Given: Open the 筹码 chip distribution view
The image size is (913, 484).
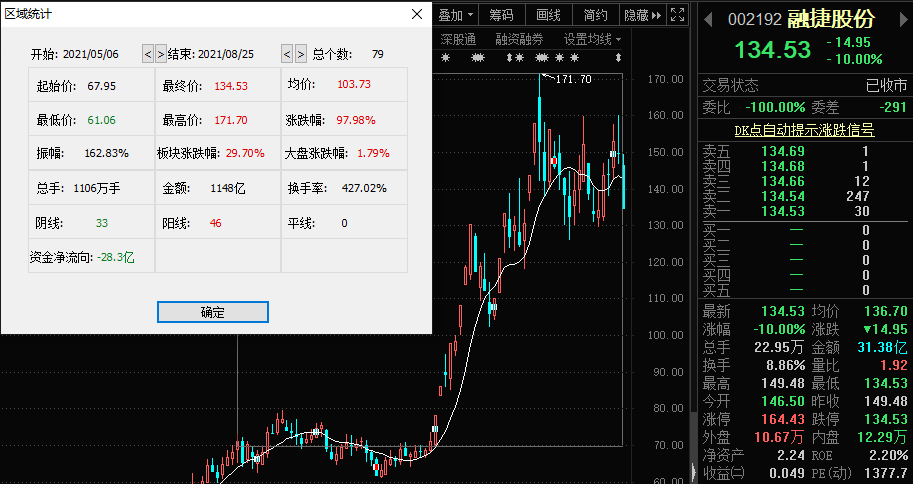Looking at the screenshot, I should click(501, 15).
